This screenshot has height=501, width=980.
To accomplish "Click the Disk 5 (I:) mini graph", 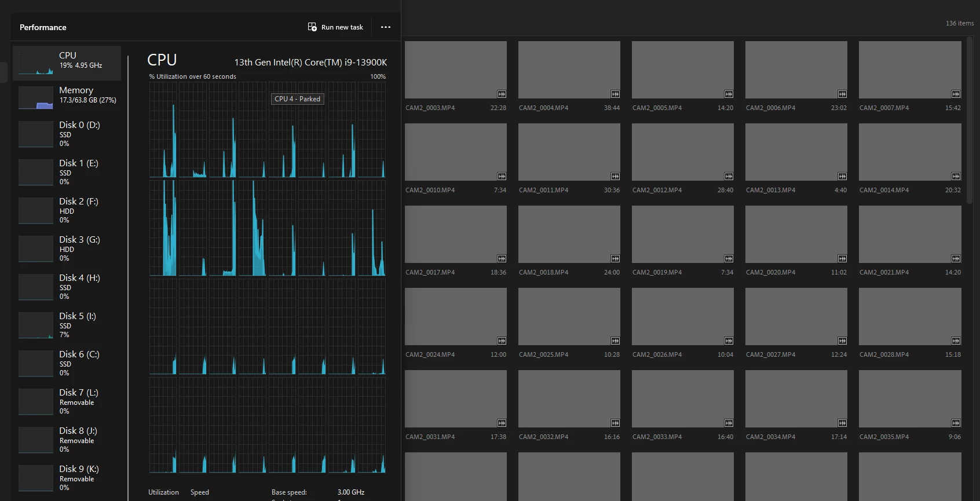I will click(x=36, y=326).
